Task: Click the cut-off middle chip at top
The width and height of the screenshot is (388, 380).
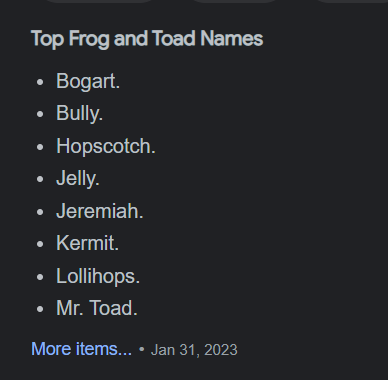Action: coord(234,1)
